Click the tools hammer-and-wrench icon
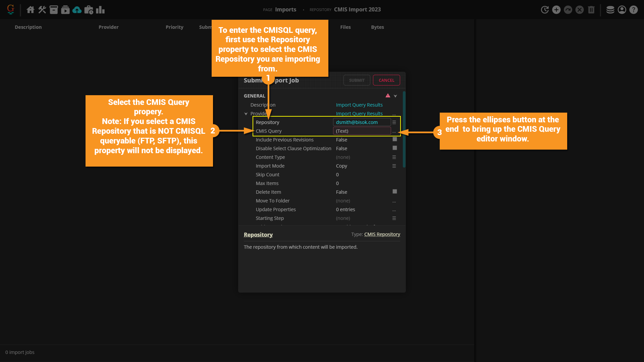644x362 pixels. click(x=42, y=10)
